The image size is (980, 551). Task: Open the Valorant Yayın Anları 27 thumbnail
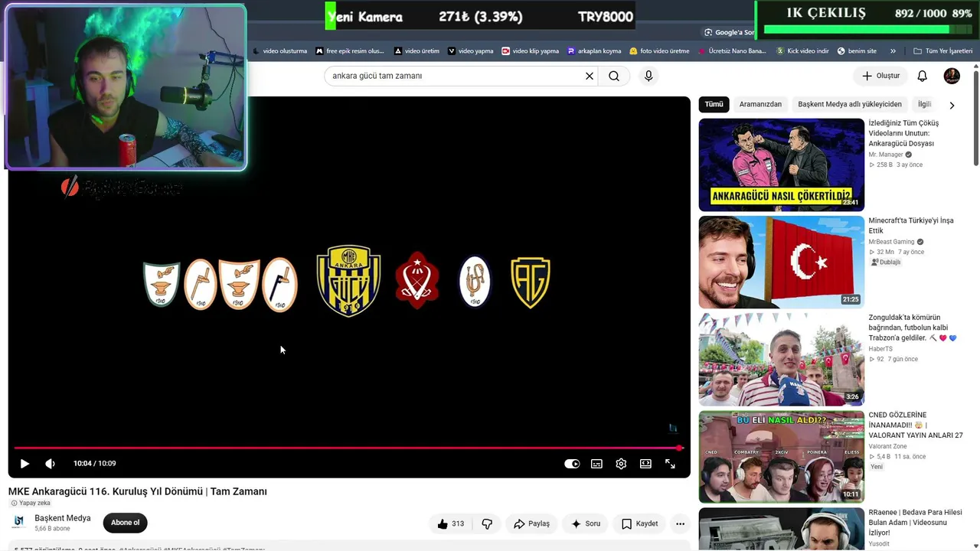coord(781,457)
